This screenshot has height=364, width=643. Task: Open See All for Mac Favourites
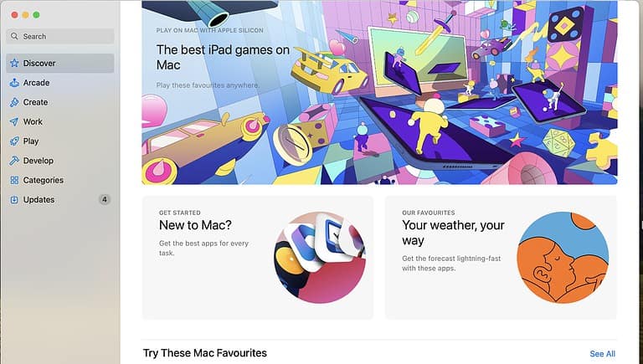coord(602,354)
